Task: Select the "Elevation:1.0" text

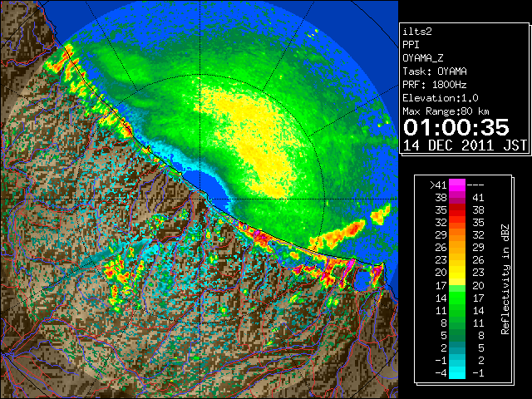Action: point(441,98)
